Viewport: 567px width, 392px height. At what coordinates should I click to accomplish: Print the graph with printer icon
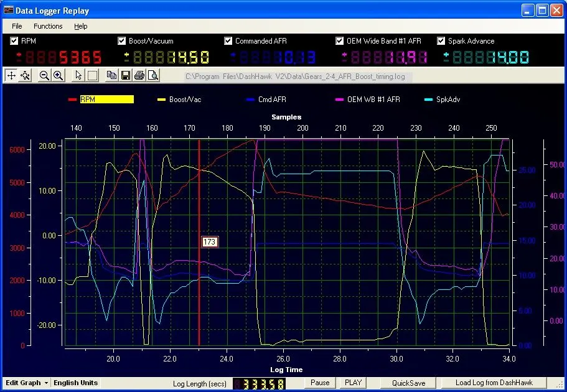(x=139, y=75)
